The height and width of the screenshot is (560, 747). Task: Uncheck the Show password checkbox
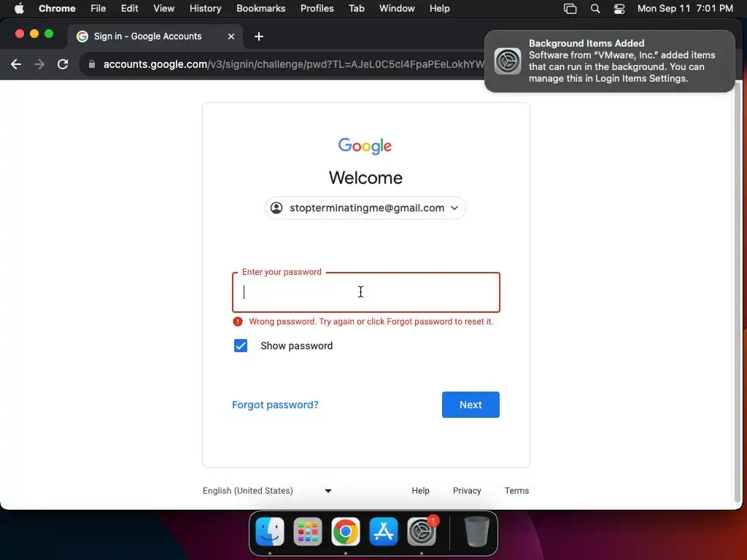coord(241,346)
